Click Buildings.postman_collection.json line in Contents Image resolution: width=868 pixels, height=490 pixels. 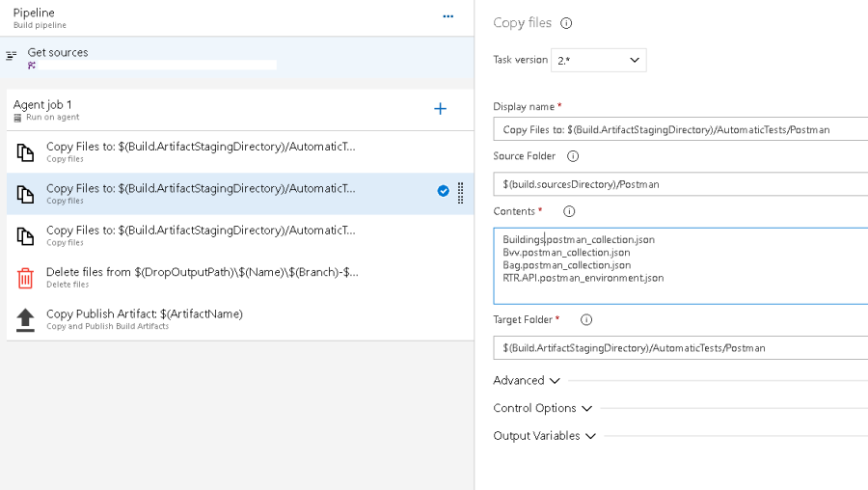click(579, 240)
